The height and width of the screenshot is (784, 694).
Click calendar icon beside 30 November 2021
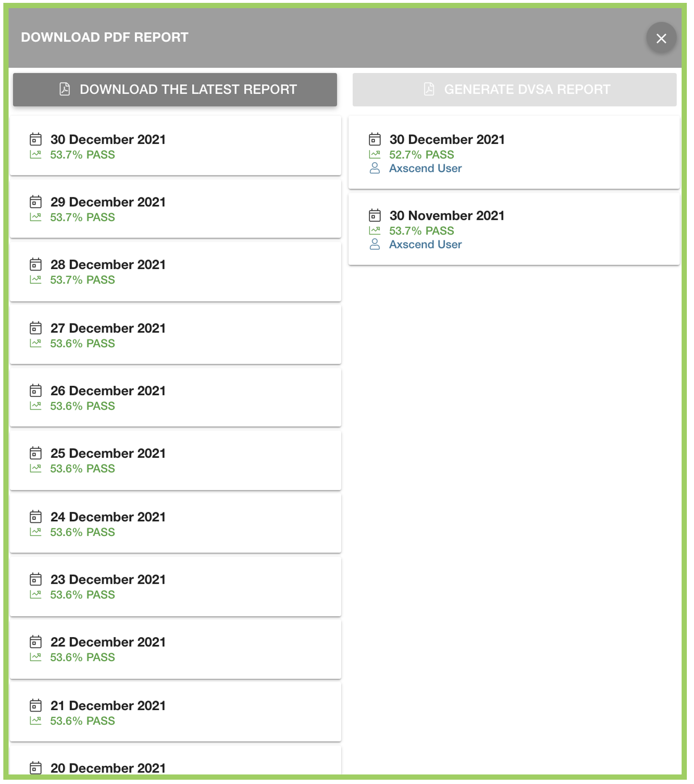point(375,216)
